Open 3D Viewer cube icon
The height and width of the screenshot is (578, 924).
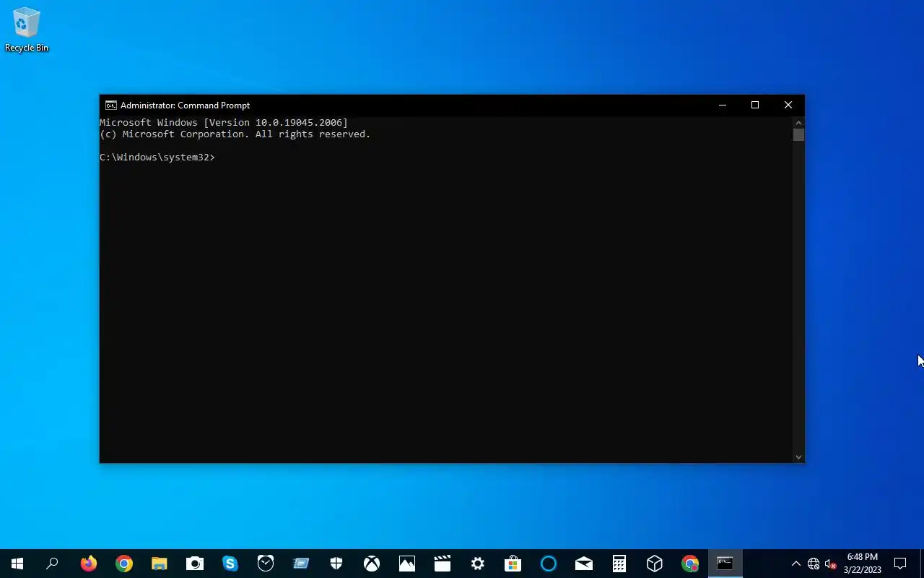tap(655, 564)
